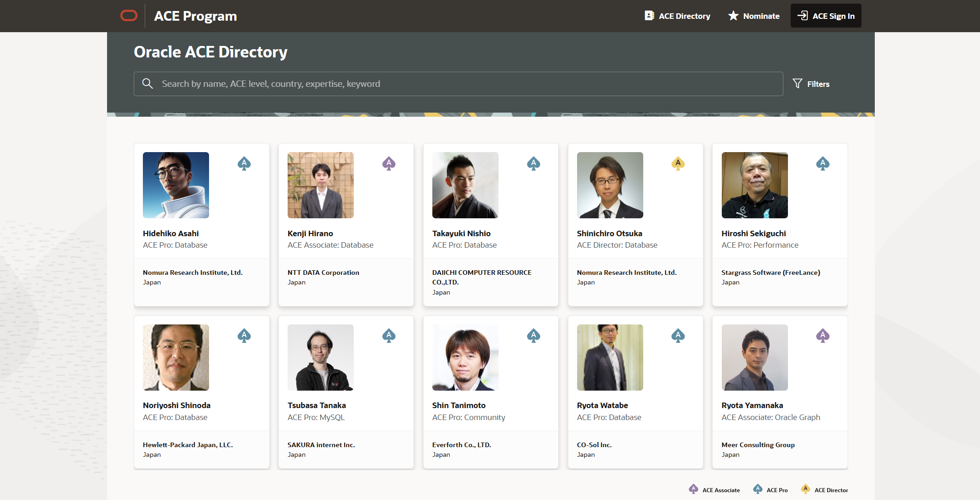
Task: Click ACE Pro badge on Shin Tanimoto card
Action: tap(533, 336)
